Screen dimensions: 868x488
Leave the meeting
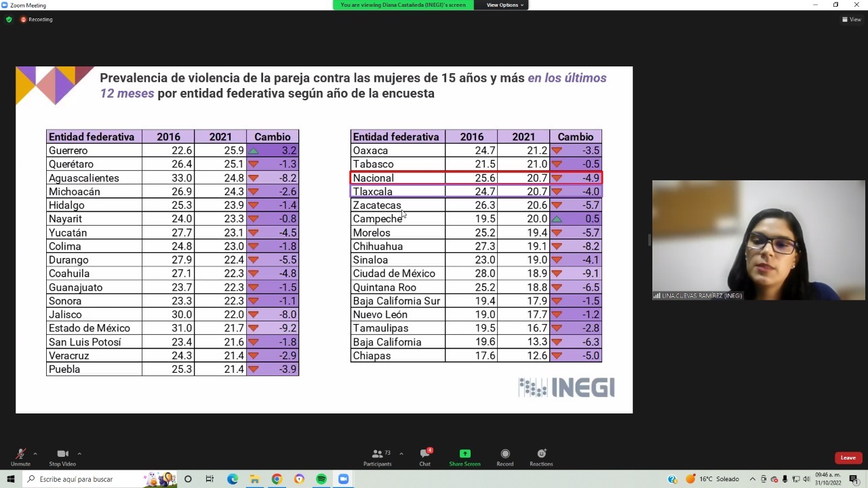(848, 457)
